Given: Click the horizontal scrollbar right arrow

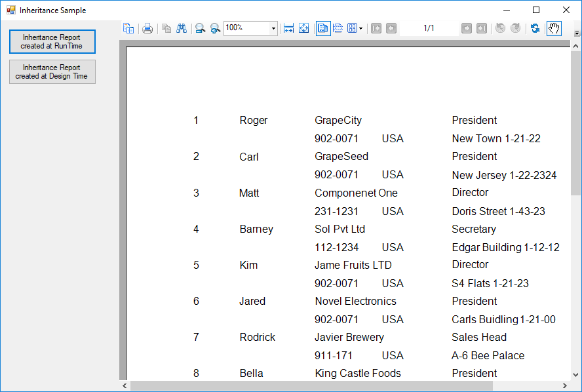Looking at the screenshot, I should [565, 385].
